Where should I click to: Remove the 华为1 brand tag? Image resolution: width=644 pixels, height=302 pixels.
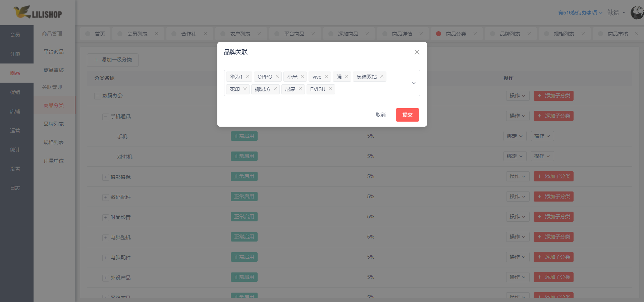(x=248, y=77)
